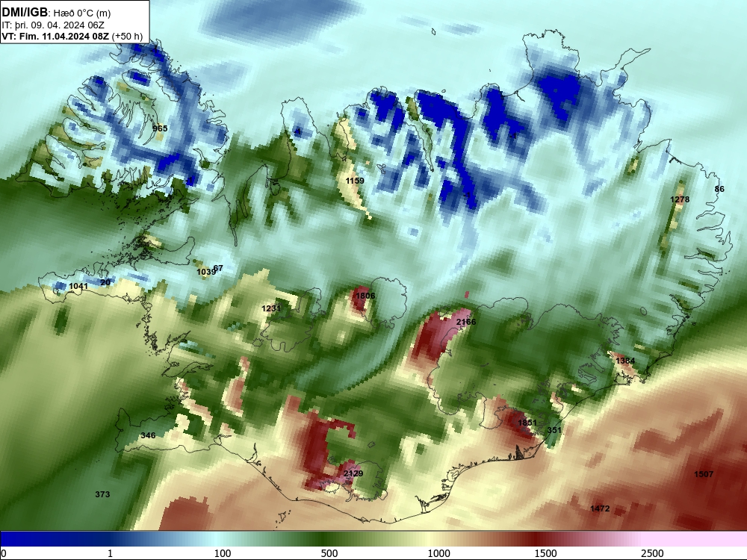Viewport: 747px width, 560px height.
Task: Click the '1041' map value label
Action: coord(78,286)
